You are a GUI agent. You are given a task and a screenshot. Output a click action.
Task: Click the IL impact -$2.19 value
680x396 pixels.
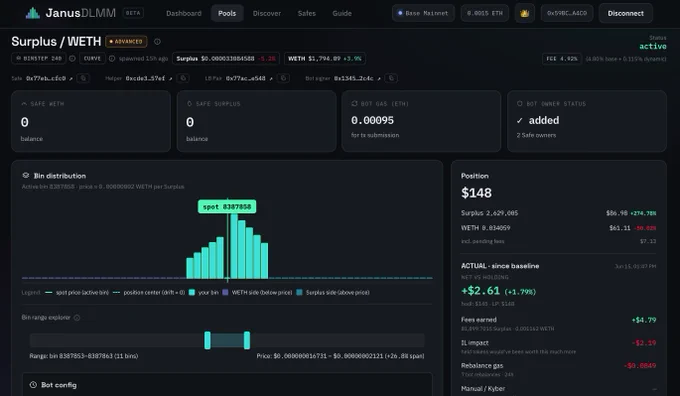pos(644,343)
